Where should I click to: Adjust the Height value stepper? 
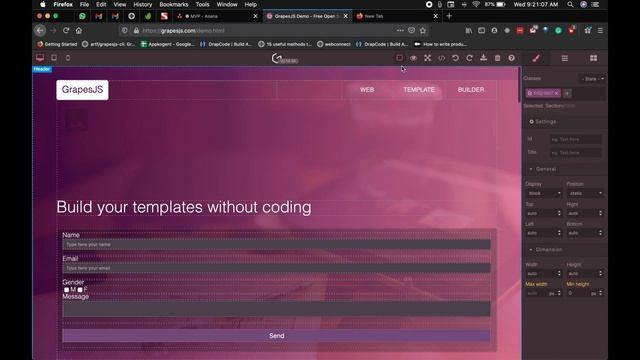tap(600, 273)
